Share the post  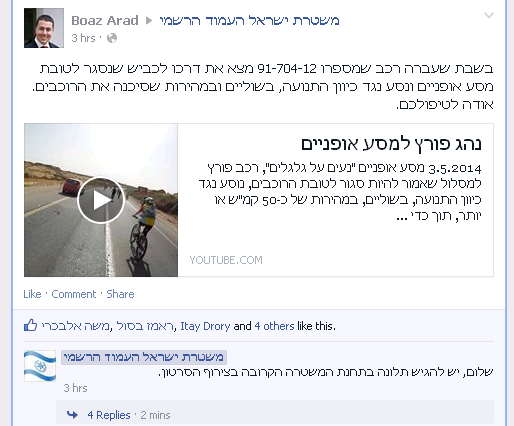tap(120, 294)
